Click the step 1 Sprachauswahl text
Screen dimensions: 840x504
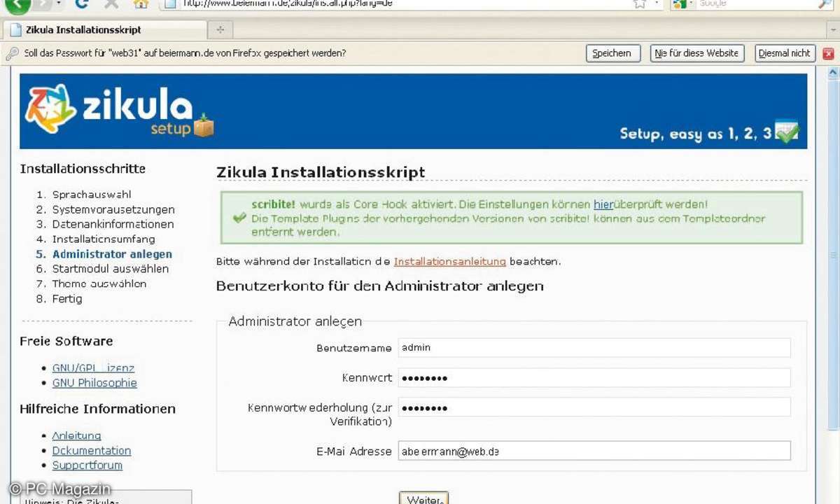(x=92, y=195)
